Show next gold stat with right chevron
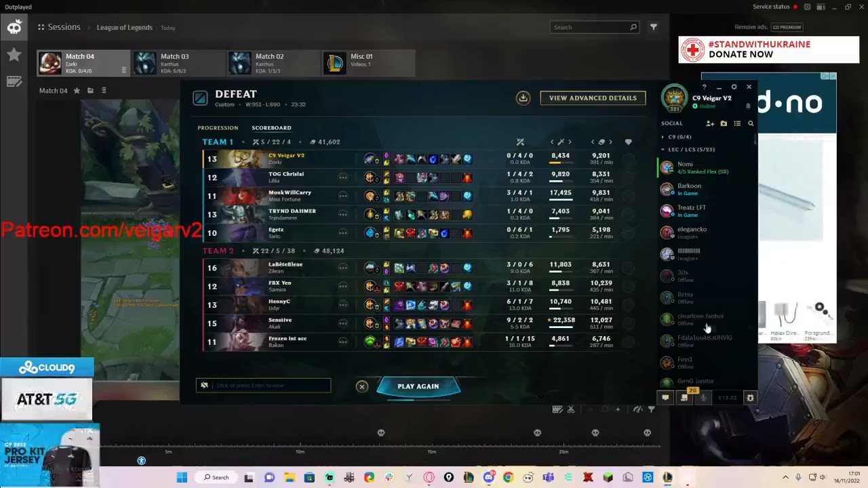 point(610,142)
